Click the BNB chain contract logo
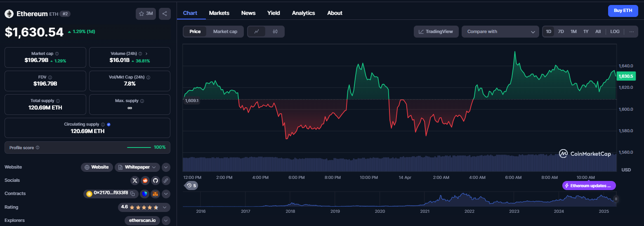644x226 pixels. point(89,193)
